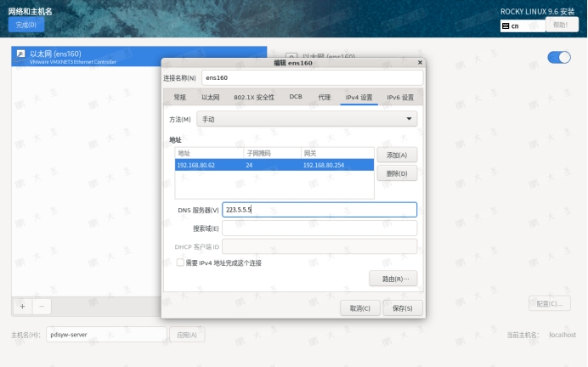Open the 方法 method dropdown set to 手动
The image size is (588, 367).
click(x=307, y=119)
